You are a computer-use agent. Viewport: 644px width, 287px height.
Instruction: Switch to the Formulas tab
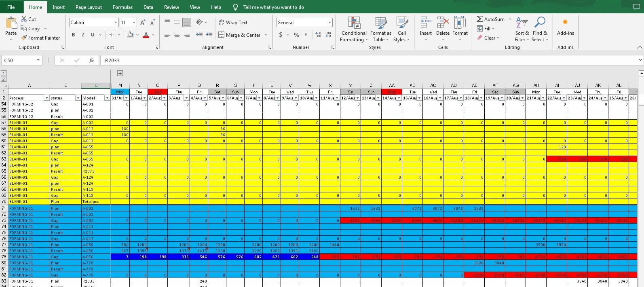pos(122,7)
